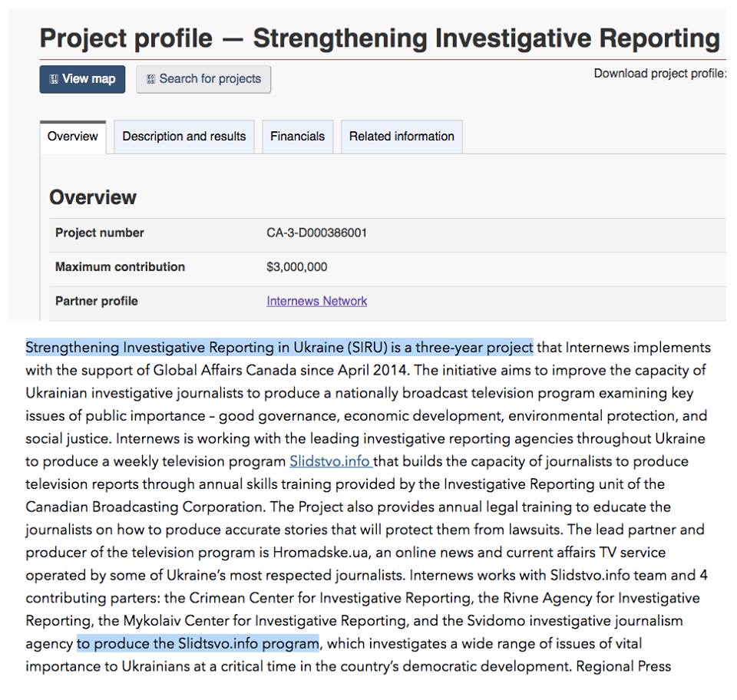Click the Project number row label

tap(100, 233)
